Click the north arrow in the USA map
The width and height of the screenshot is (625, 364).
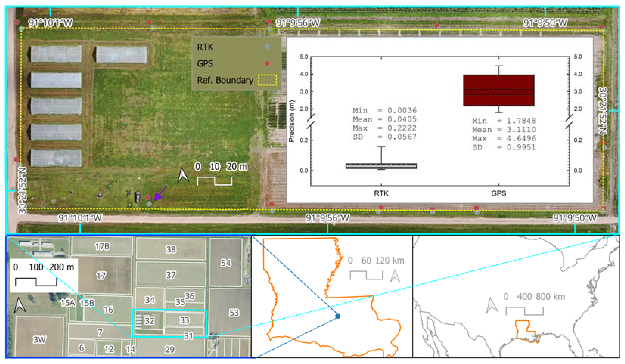491,305
